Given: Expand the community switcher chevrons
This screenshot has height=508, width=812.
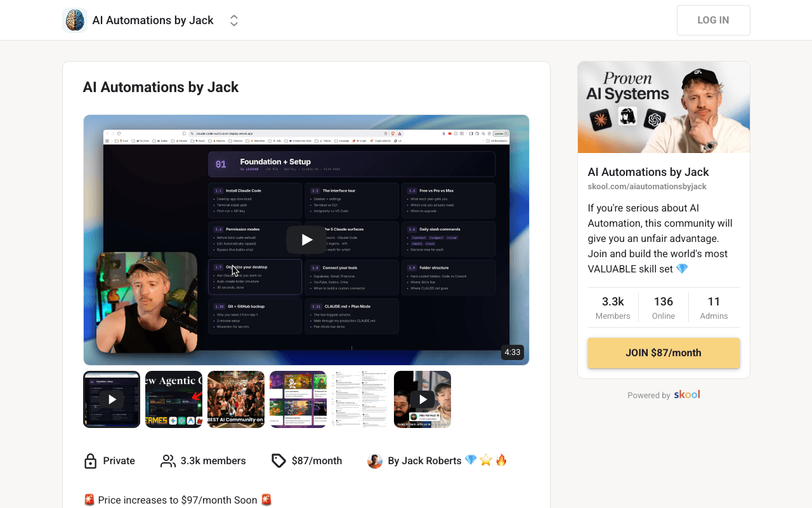Looking at the screenshot, I should click(234, 20).
